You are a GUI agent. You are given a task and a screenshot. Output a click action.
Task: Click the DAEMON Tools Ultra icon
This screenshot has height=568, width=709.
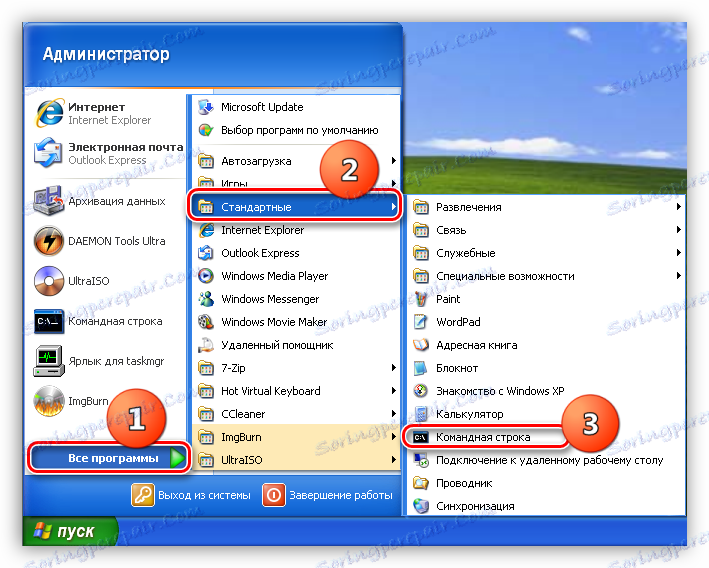tap(48, 241)
